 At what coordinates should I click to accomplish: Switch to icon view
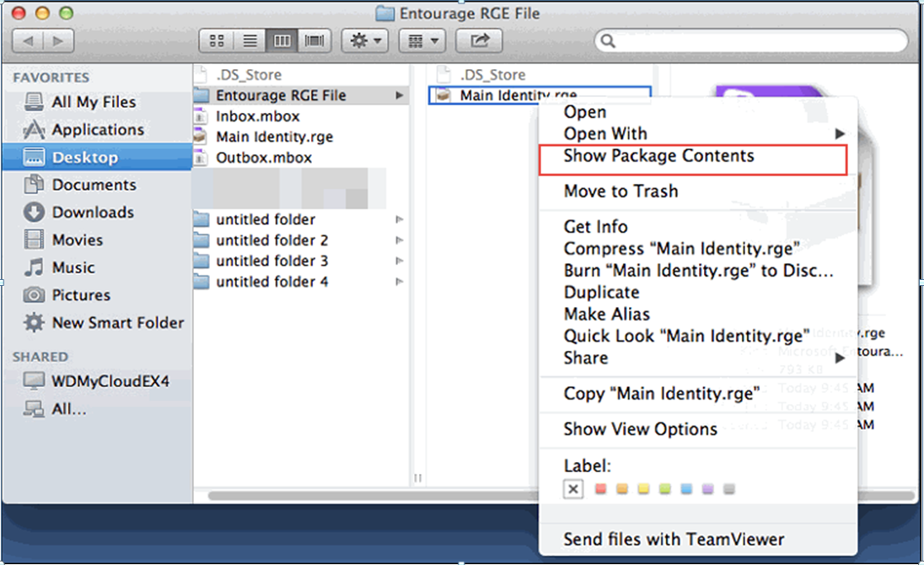pyautogui.click(x=217, y=40)
